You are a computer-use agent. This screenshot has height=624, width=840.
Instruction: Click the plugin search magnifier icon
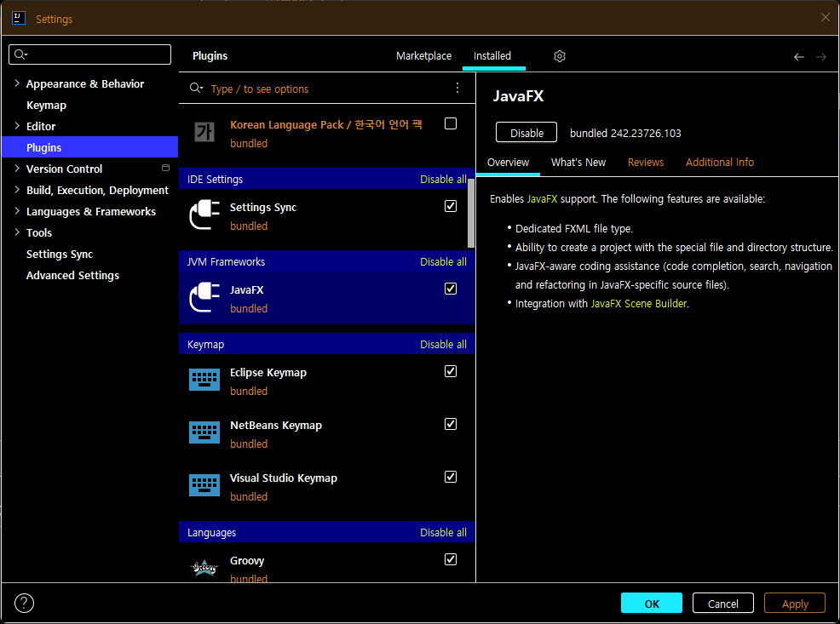tap(196, 89)
